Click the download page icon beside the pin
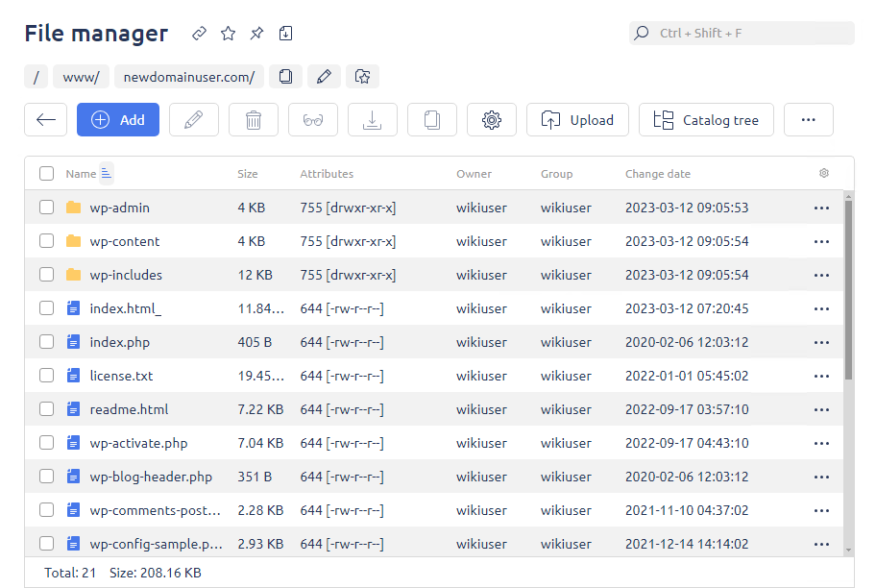 (285, 34)
